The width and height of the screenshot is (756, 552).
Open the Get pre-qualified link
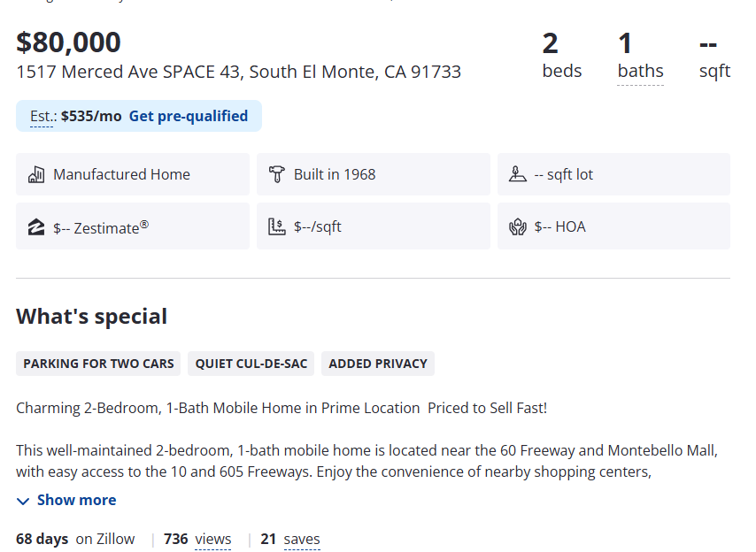click(x=188, y=116)
